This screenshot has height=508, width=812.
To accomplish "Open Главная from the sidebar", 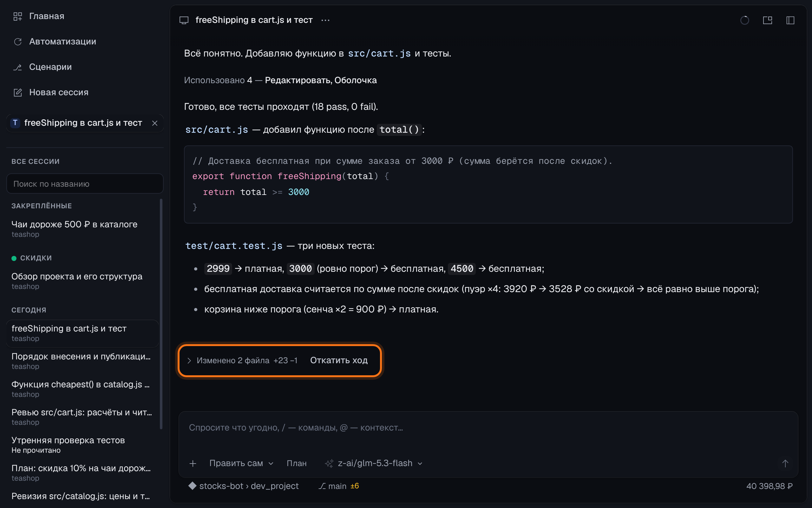I will click(x=39, y=16).
